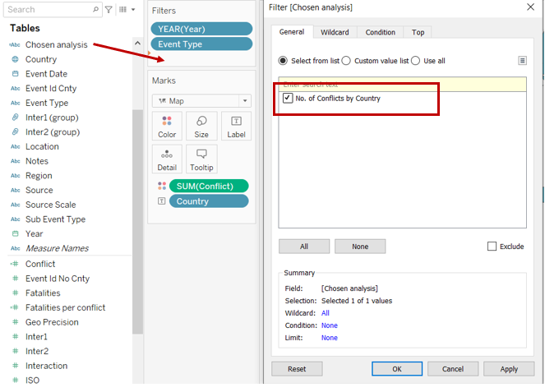Uncheck No. of Conflicts by Country
The width and height of the screenshot is (545, 392).
click(x=288, y=99)
